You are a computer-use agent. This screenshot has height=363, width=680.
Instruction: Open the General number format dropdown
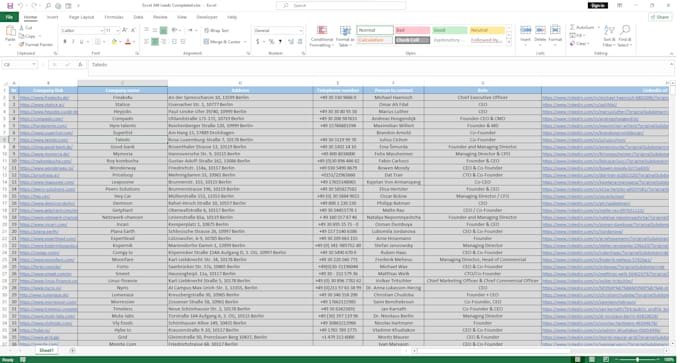coord(301,30)
